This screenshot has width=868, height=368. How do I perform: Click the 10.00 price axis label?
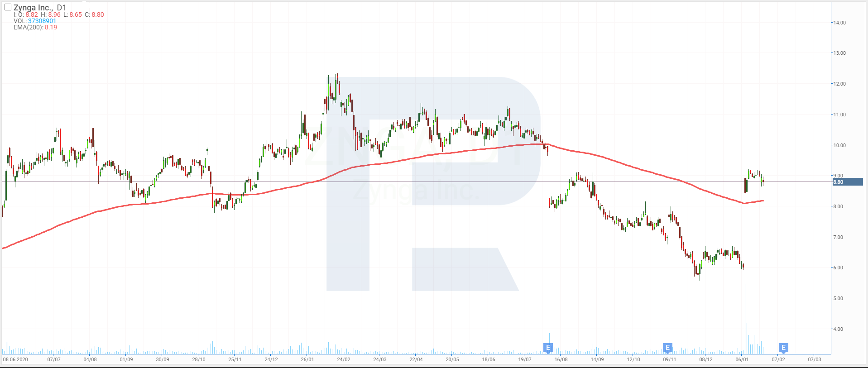839,145
